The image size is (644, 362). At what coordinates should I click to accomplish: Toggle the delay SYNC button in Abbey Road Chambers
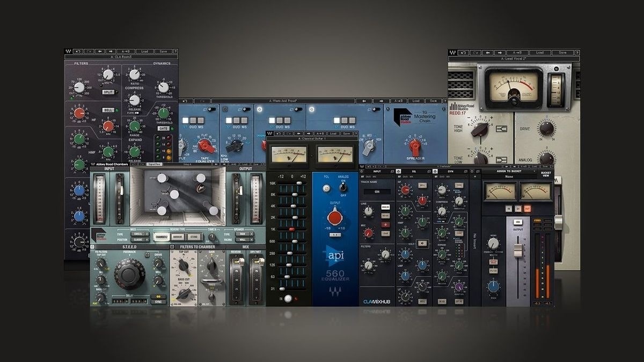click(x=159, y=301)
